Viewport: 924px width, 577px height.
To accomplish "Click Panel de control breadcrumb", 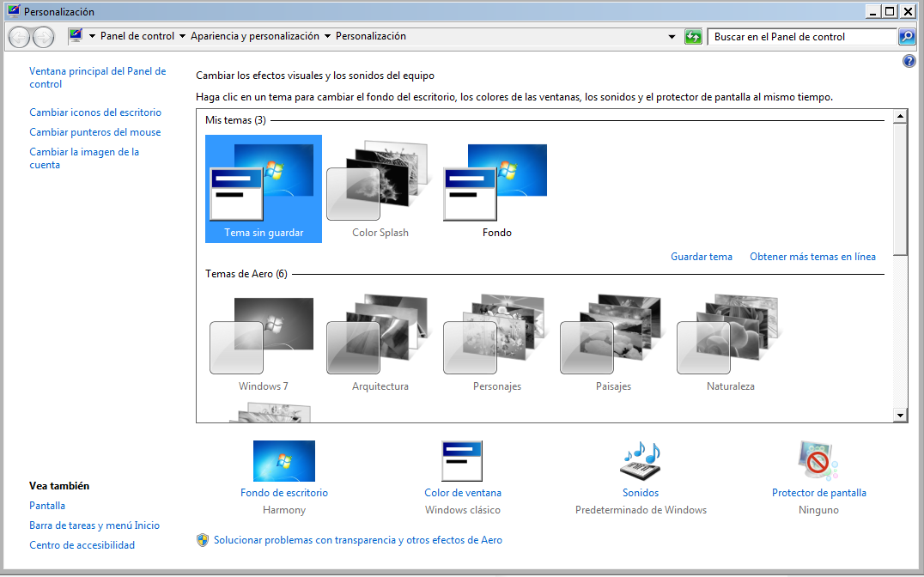I will tap(137, 36).
